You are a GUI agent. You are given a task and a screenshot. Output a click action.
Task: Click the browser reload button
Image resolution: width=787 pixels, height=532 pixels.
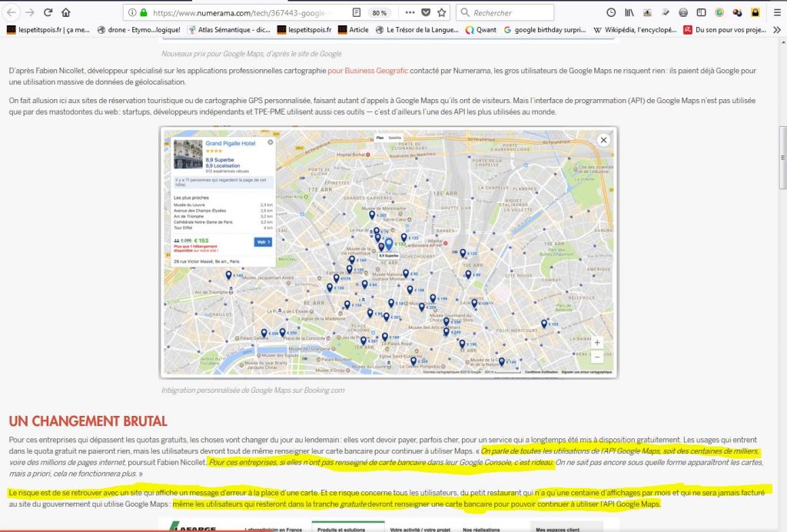[x=48, y=12]
